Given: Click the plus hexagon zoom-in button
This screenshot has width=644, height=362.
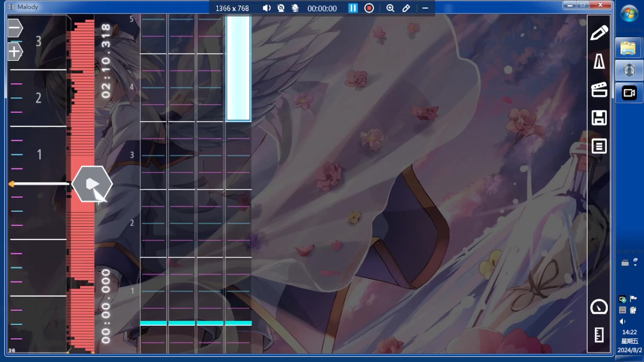Looking at the screenshot, I should (15, 51).
